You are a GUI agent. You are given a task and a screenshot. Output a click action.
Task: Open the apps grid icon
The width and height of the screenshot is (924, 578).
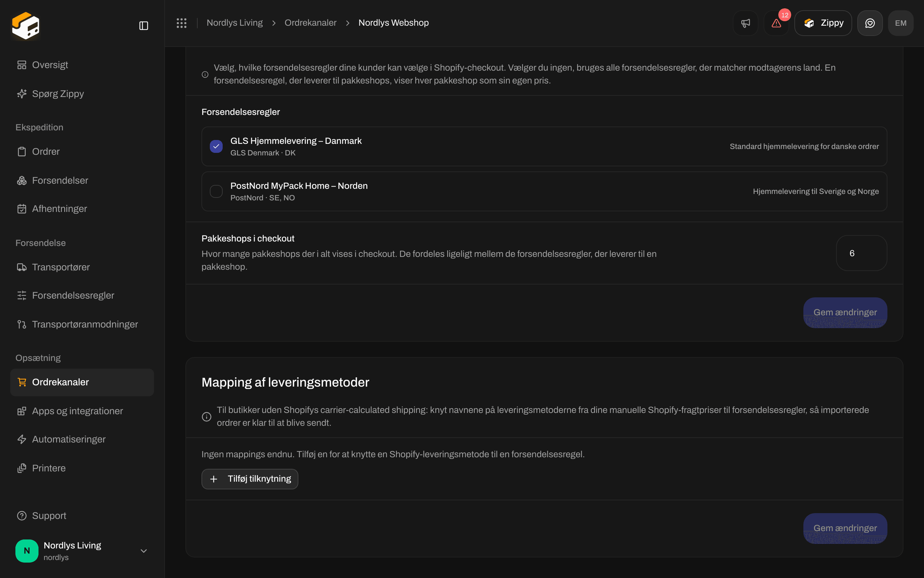pos(181,23)
